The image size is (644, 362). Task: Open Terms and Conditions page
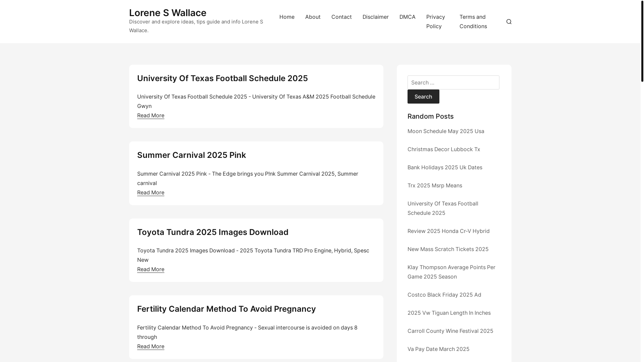(473, 21)
